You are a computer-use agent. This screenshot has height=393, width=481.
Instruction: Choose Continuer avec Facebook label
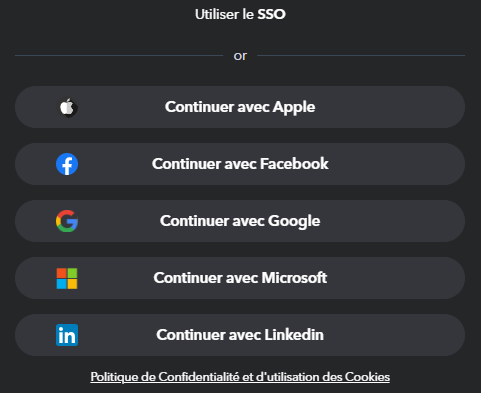(240, 164)
